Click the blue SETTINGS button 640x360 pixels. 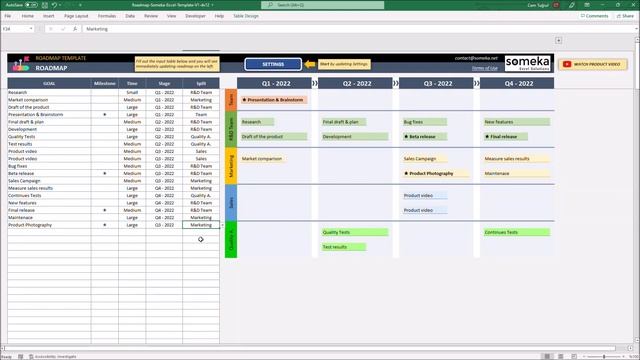coord(273,64)
